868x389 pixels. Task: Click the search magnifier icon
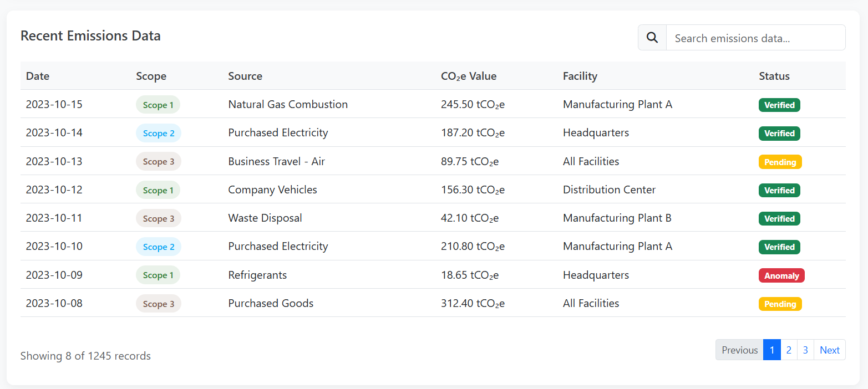(652, 37)
